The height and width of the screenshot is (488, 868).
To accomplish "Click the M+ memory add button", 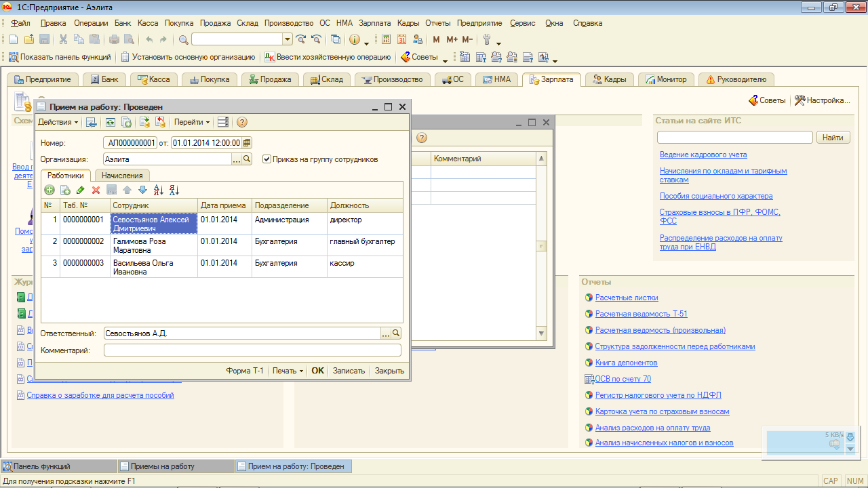I will click(452, 39).
